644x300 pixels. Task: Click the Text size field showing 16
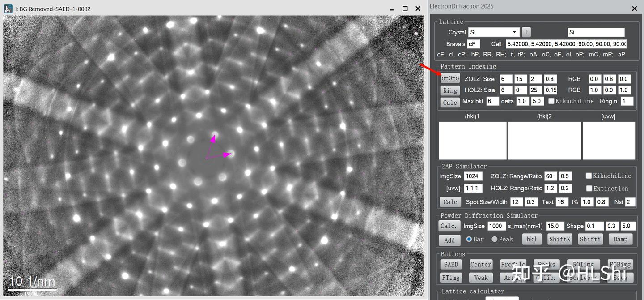562,202
